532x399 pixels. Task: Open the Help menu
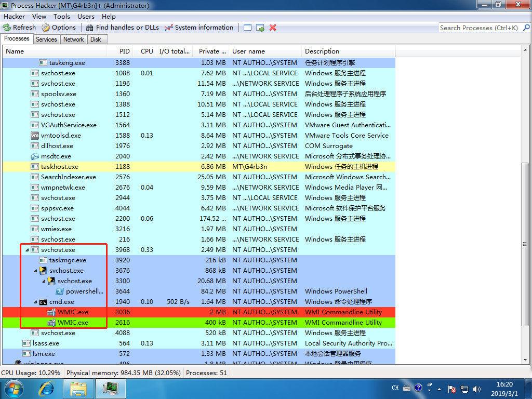[109, 16]
